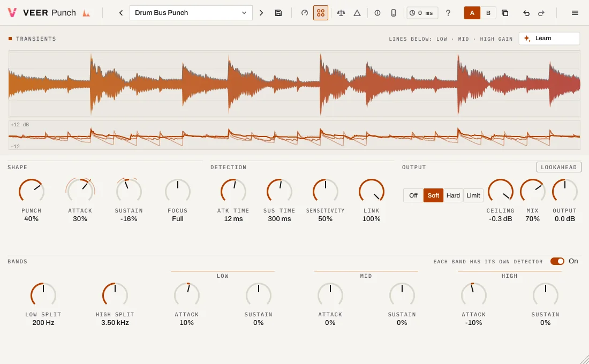This screenshot has width=589, height=364.
Task: Click the balance scales icon
Action: click(341, 13)
